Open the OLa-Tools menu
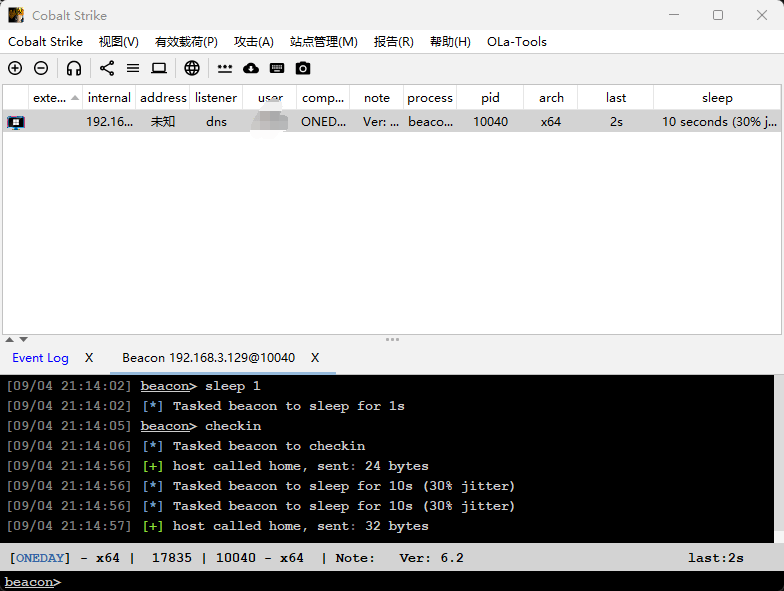The width and height of the screenshot is (784, 591). [x=516, y=42]
